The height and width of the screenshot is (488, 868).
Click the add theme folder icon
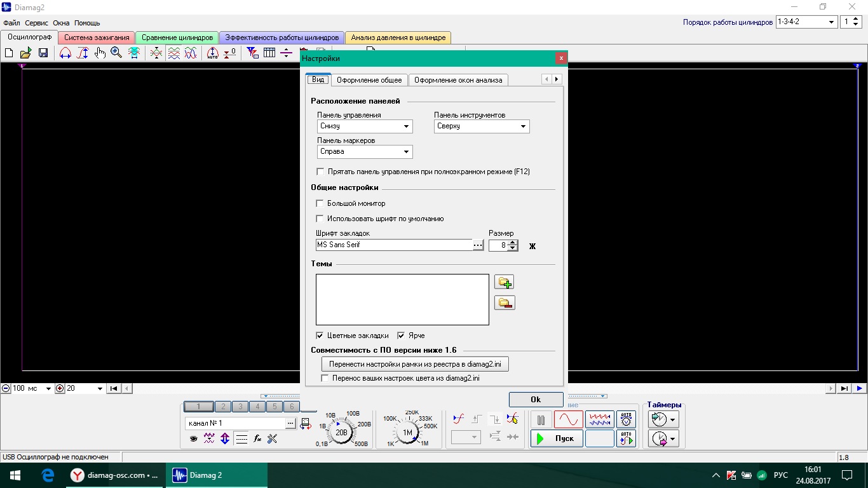[505, 282]
